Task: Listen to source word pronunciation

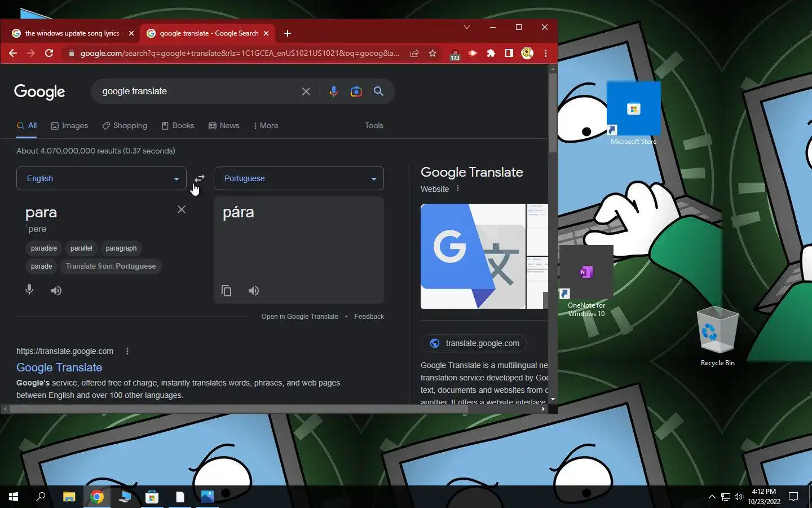Action: pos(56,291)
